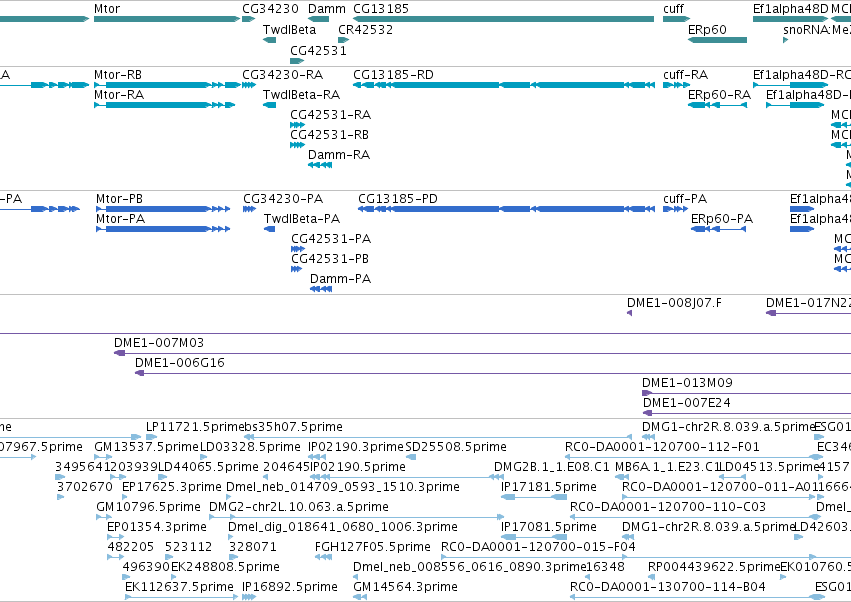
Task: Select the EK112637.5prime EST label
Action: (179, 587)
